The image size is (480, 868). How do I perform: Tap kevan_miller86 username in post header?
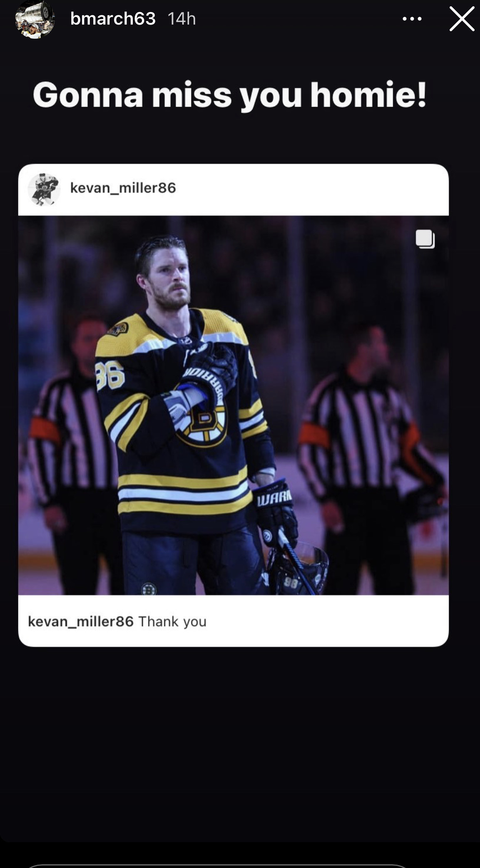click(x=123, y=188)
